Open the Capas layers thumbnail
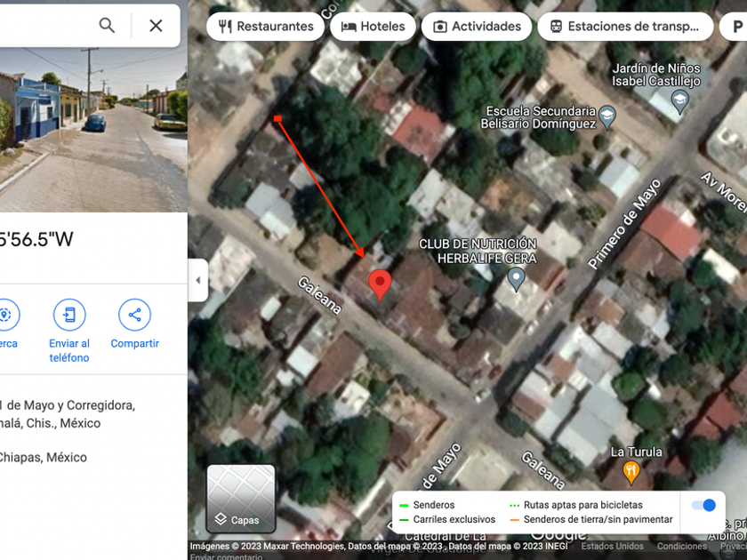Screen dimensions: 747x560 [241, 499]
